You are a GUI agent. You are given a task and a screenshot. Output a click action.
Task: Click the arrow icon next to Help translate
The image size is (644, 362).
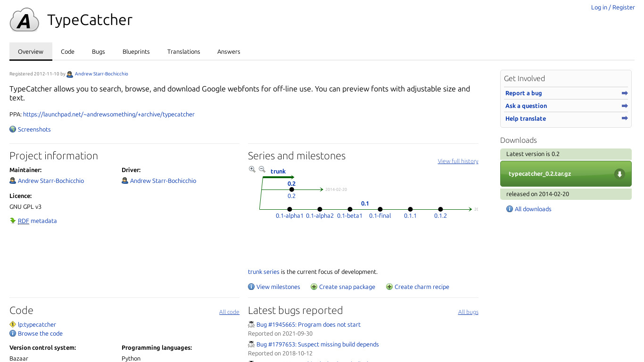(x=625, y=119)
